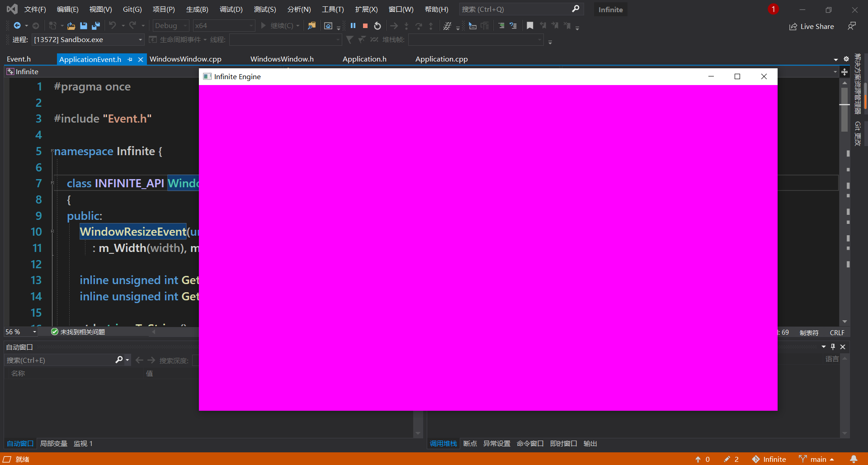Click the magenta Infinite Engine window canvas
This screenshot has height=465, width=868.
pyautogui.click(x=488, y=248)
